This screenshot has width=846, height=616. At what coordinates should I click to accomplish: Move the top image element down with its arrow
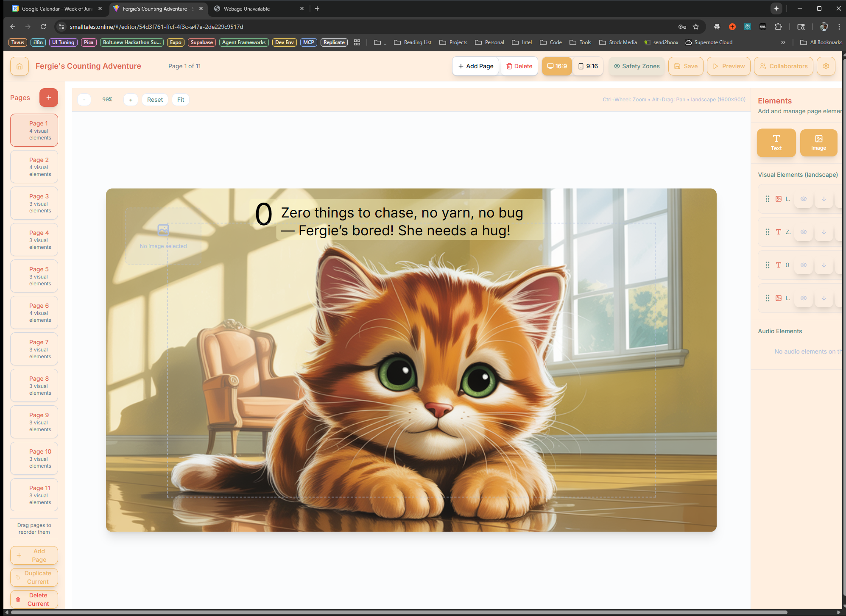pos(824,199)
